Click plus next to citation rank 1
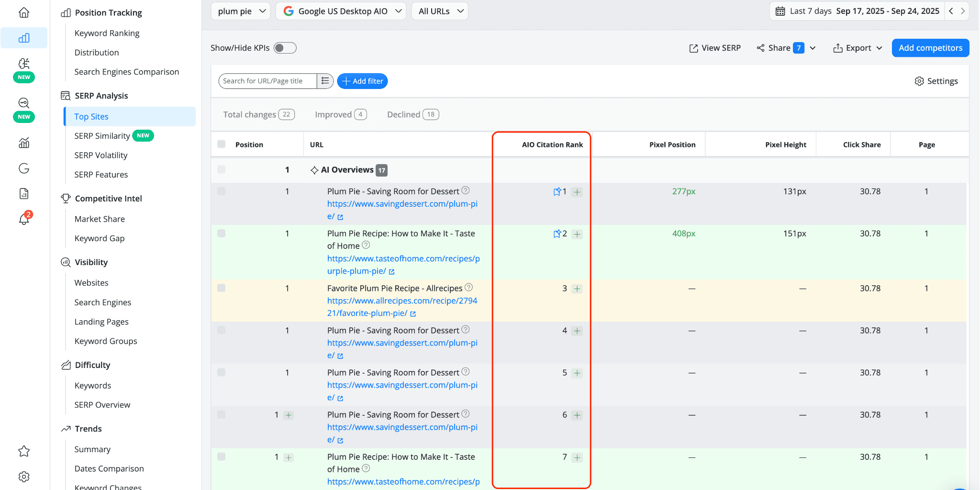 577,192
